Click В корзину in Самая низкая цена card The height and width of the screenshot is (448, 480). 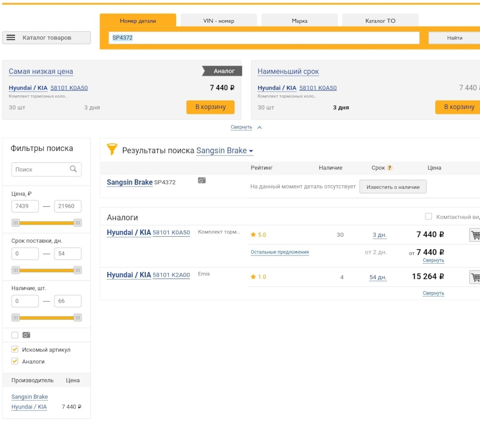click(210, 107)
